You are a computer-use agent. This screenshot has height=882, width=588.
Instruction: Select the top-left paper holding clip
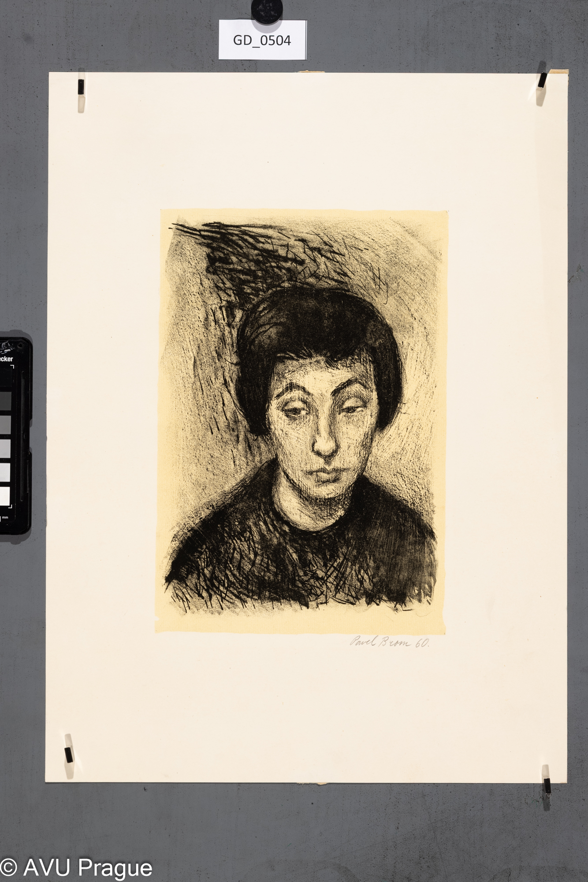pyautogui.click(x=81, y=88)
